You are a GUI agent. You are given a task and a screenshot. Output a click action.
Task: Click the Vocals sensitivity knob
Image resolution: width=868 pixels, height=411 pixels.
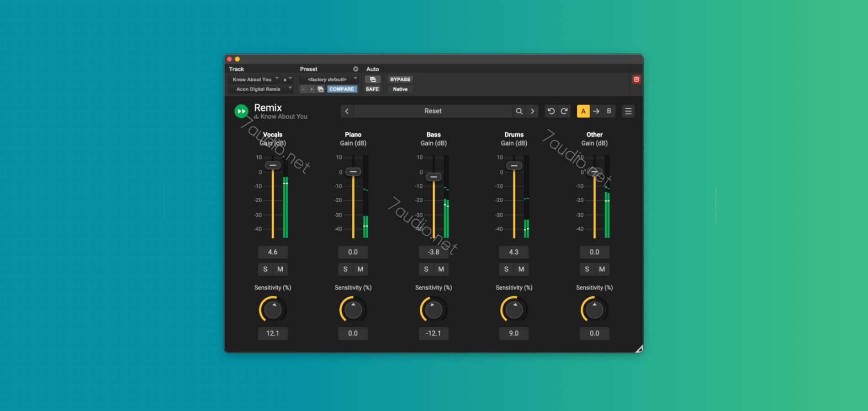click(273, 310)
